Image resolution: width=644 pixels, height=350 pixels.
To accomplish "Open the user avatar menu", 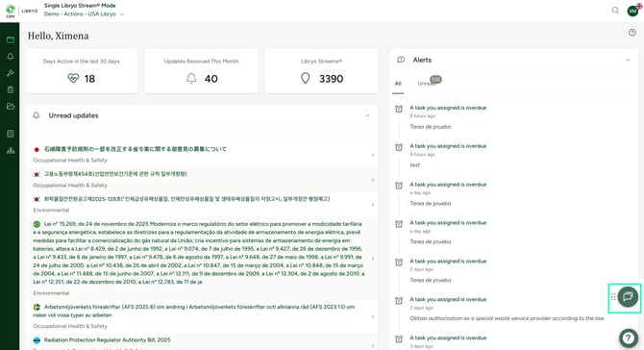I will tap(632, 11).
